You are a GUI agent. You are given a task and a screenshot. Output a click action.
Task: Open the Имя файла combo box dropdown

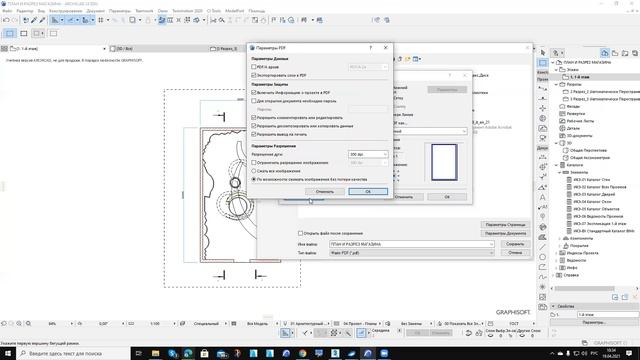point(491,244)
